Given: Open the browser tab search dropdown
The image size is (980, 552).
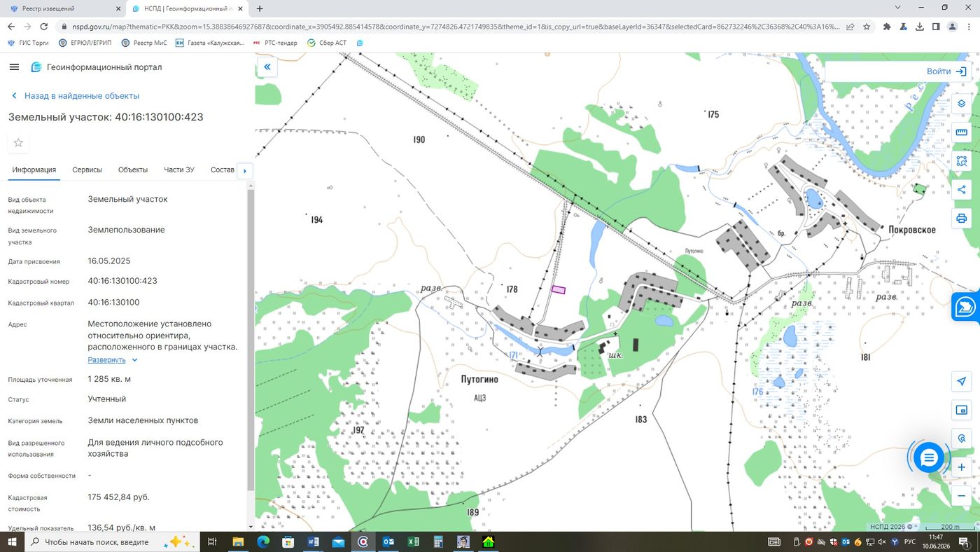Looking at the screenshot, I should pyautogui.click(x=898, y=8).
